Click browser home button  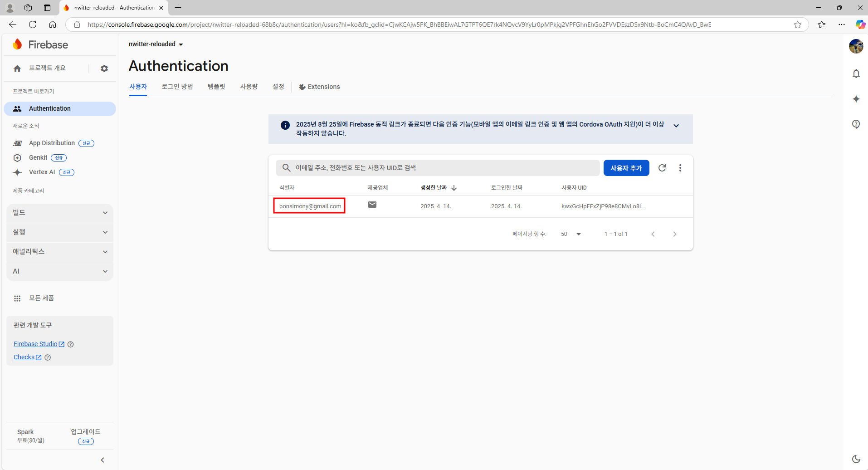tap(53, 24)
